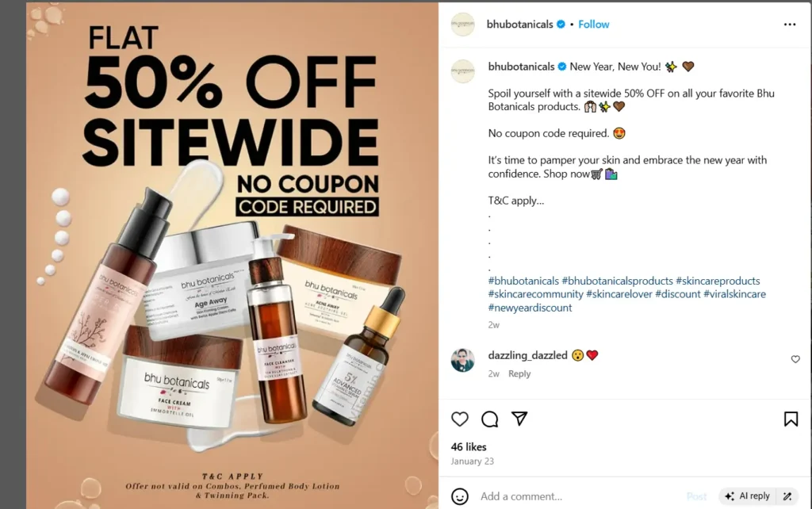
Task: Follow bhubotanicals account
Action: coord(593,25)
